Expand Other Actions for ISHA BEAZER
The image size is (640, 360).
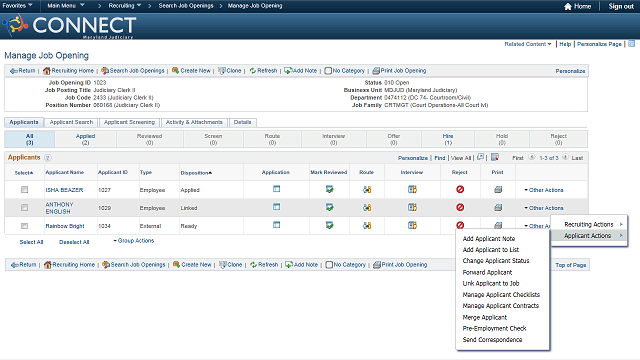544,190
